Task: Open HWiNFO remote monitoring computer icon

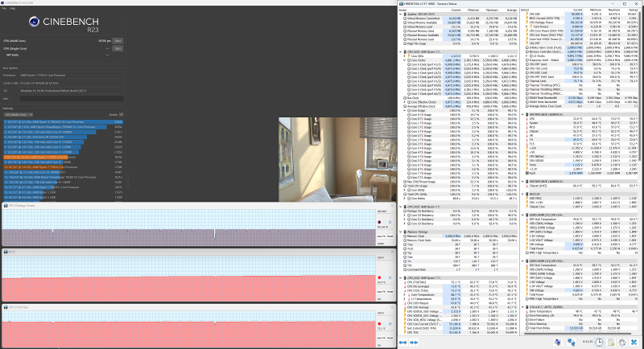Action: tap(558, 343)
